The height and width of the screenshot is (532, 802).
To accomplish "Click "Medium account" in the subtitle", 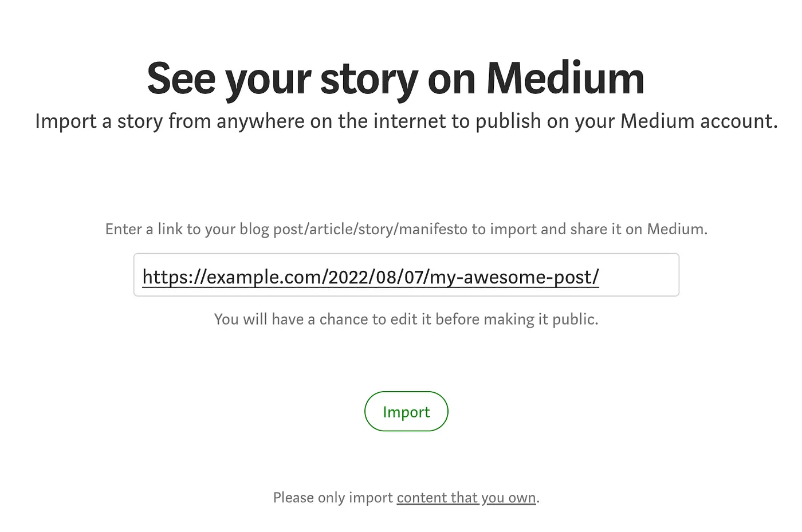I will [699, 121].
